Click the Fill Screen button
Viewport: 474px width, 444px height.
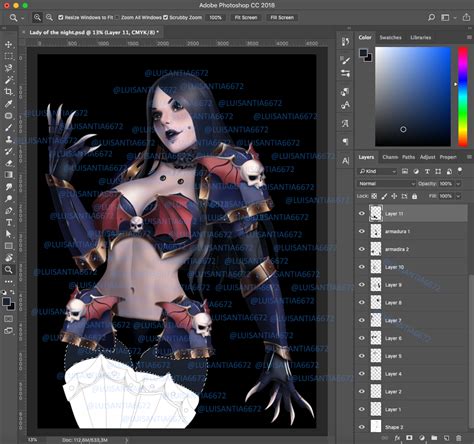pos(282,17)
